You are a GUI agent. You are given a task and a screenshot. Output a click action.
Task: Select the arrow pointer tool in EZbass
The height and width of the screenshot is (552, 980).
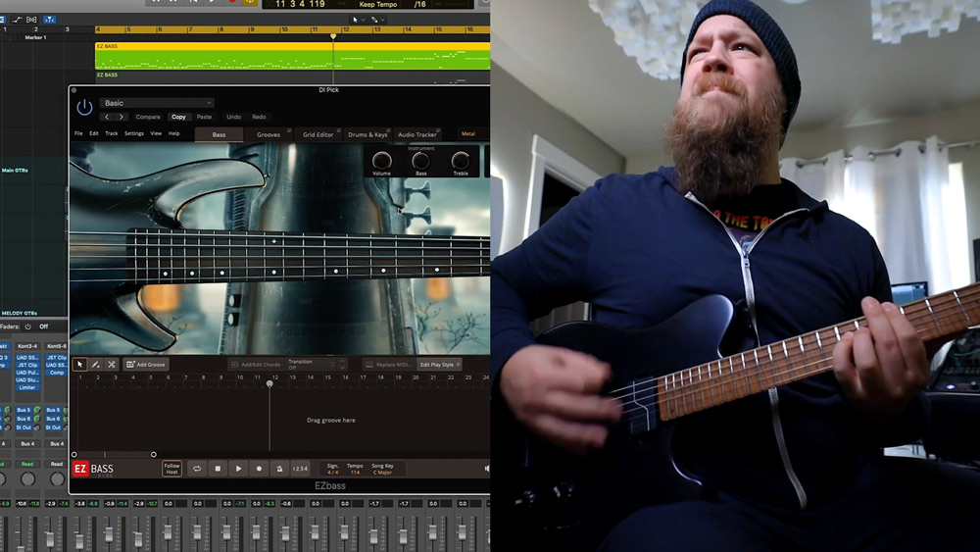coord(79,365)
